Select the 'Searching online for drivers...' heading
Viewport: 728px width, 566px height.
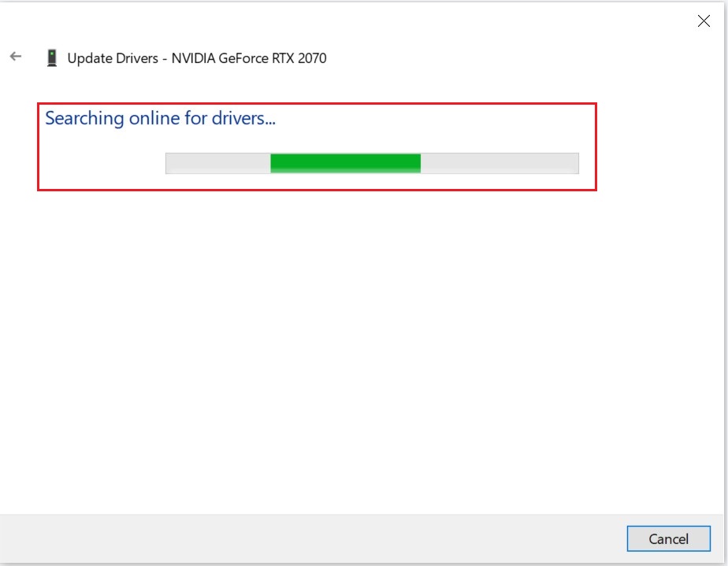tap(160, 118)
